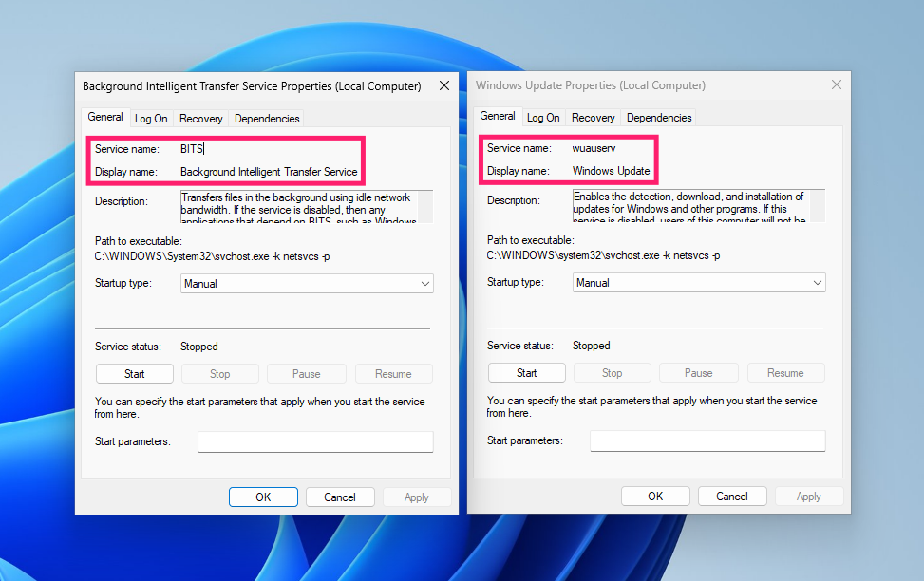Click Pause button in Windows Update Properties

tap(698, 373)
